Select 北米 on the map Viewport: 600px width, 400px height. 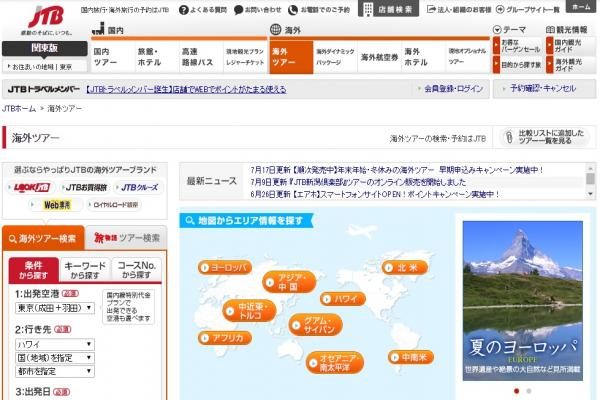(x=405, y=268)
